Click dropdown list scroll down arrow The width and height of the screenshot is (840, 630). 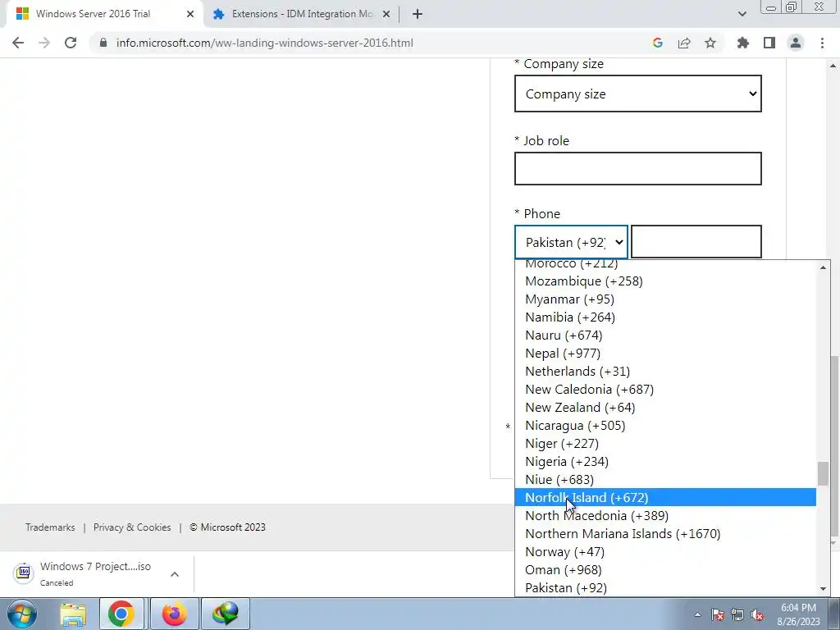pyautogui.click(x=823, y=589)
